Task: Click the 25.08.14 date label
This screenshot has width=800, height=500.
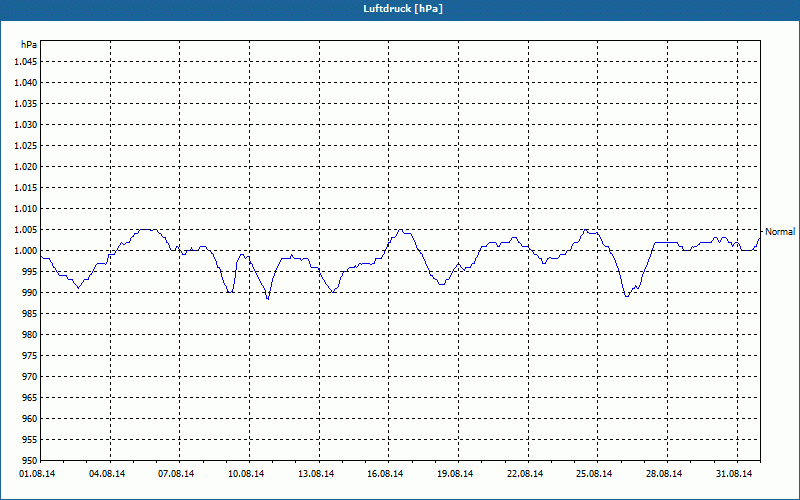Action: tap(594, 474)
